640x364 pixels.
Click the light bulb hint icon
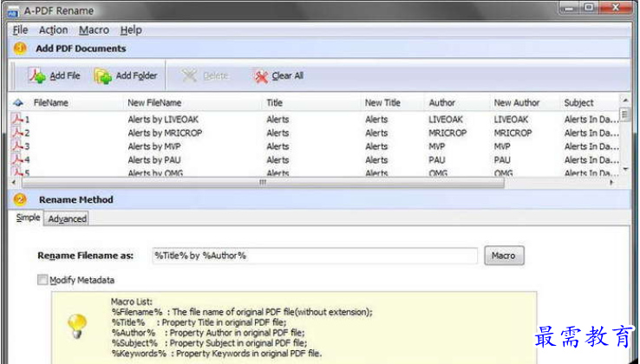pos(77,326)
